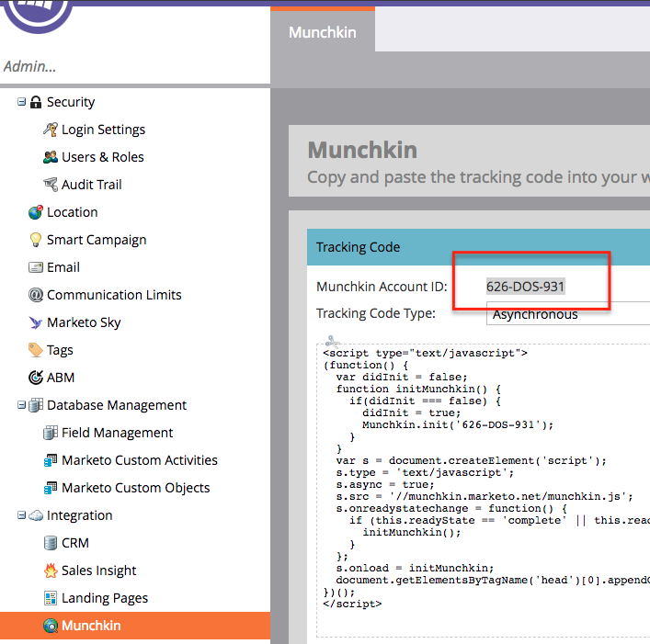Click inside the tracking code text box
The width and height of the screenshot is (650, 644).
coord(483,490)
